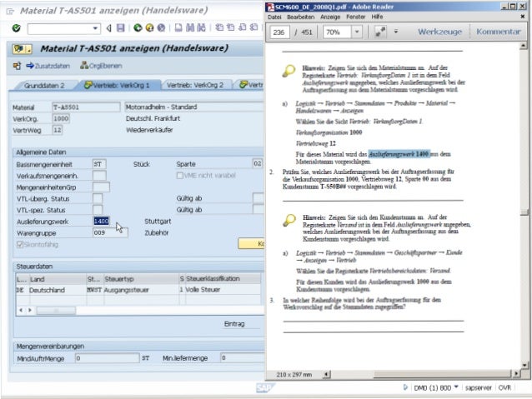Click the First Page navigation icon

click(x=219, y=27)
